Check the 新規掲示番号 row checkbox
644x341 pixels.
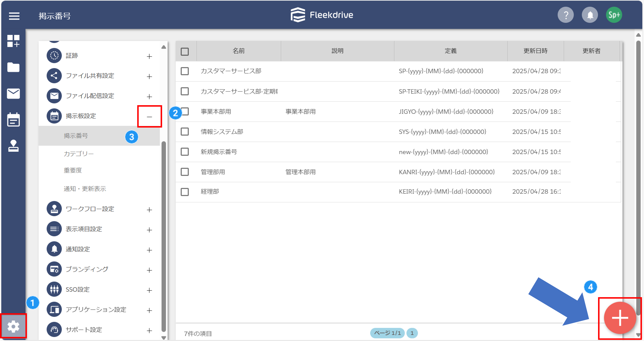pyautogui.click(x=185, y=152)
